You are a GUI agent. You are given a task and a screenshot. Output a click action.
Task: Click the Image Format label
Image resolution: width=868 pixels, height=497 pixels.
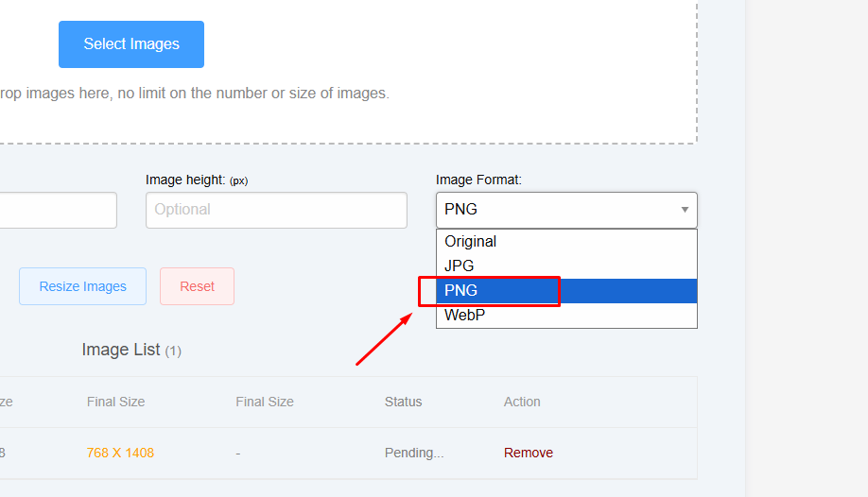coord(478,180)
